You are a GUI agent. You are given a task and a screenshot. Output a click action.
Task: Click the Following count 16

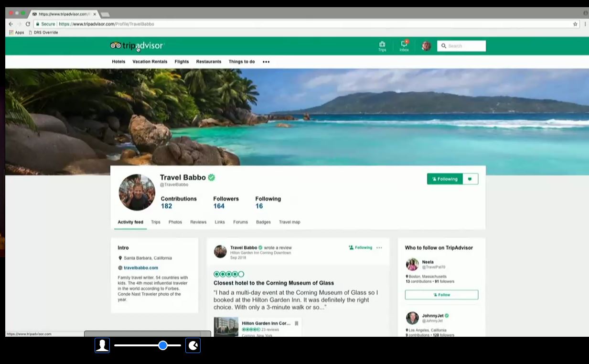coord(259,206)
